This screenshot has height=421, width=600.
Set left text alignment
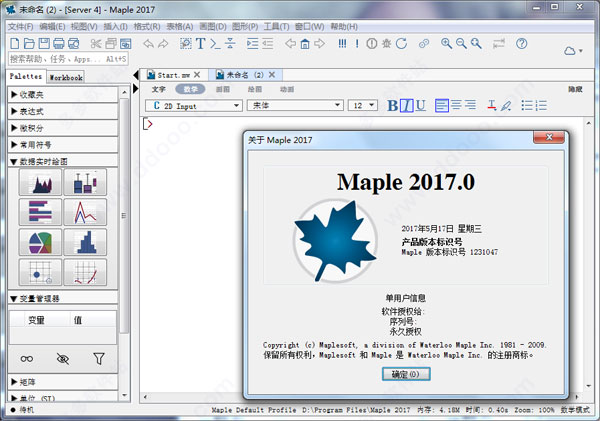[x=442, y=106]
